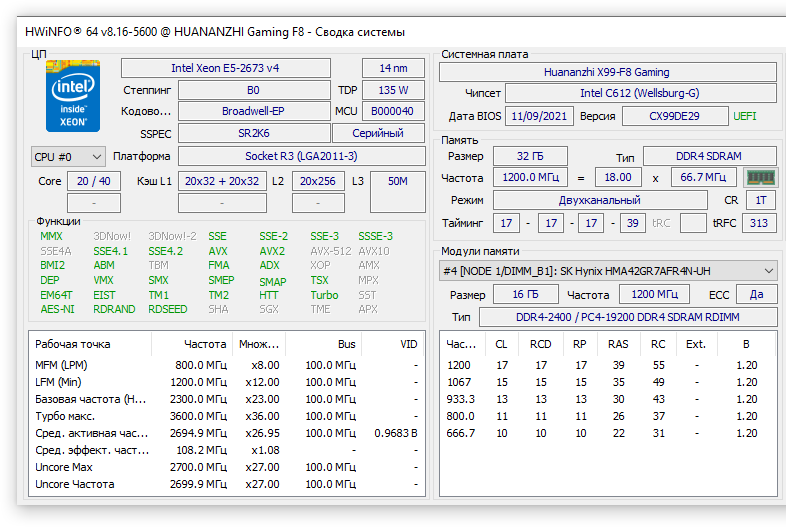The image size is (786, 527).
Task: Click the Turbo feature label
Action: tap(324, 295)
